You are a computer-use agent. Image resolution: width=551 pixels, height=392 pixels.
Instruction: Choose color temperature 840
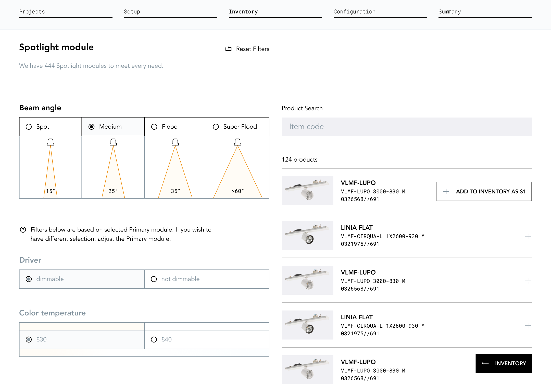click(207, 339)
